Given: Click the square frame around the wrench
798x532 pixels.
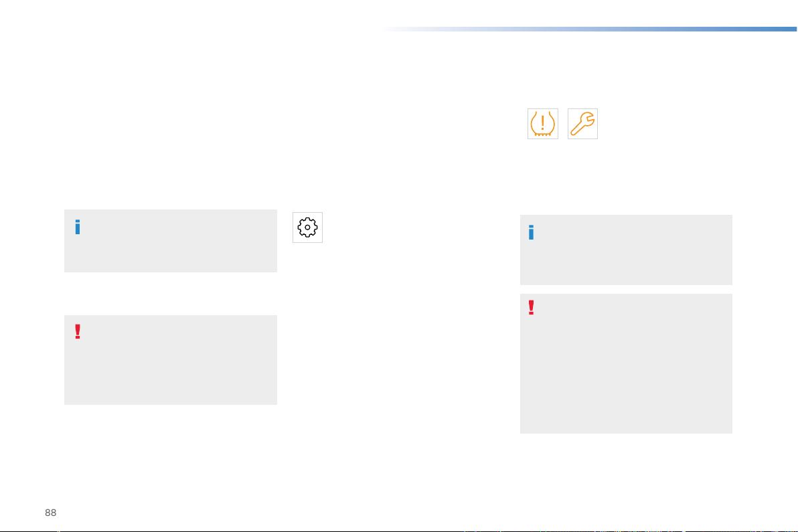Looking at the screenshot, I should 582,124.
